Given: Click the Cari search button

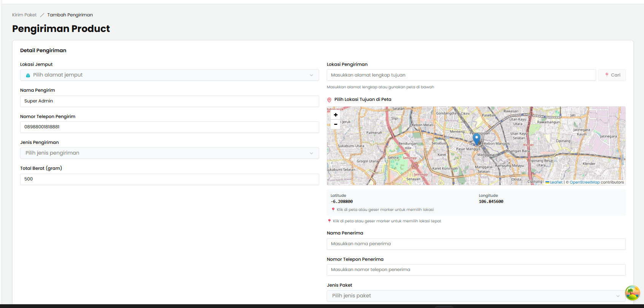Looking at the screenshot, I should click(612, 75).
